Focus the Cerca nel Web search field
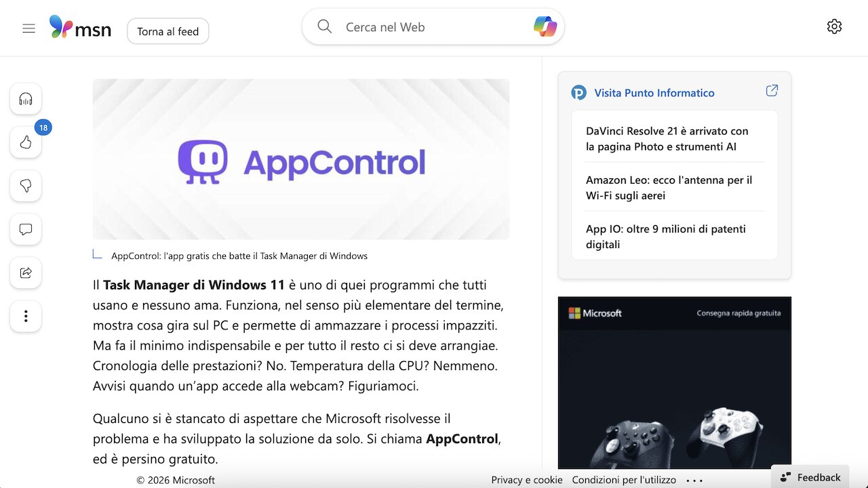The image size is (868, 488). click(434, 27)
